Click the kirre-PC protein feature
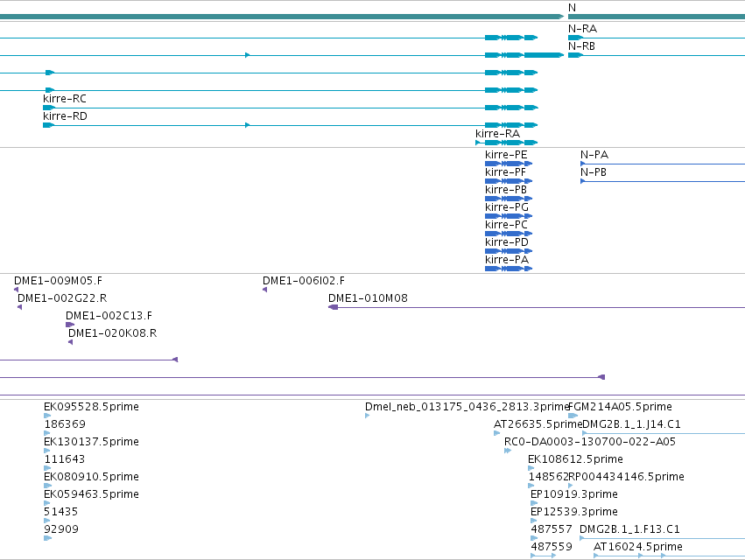The height and width of the screenshot is (560, 745). tap(506, 225)
